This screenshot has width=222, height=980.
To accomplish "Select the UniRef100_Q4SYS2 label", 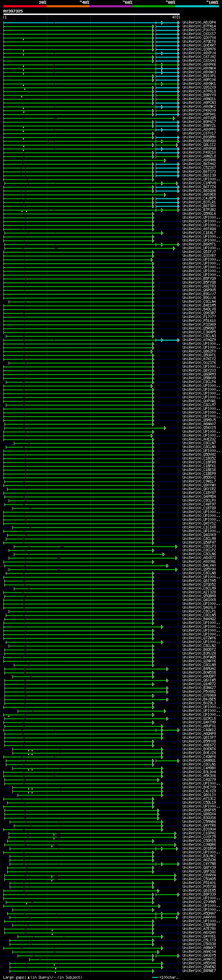I will pos(199,524).
